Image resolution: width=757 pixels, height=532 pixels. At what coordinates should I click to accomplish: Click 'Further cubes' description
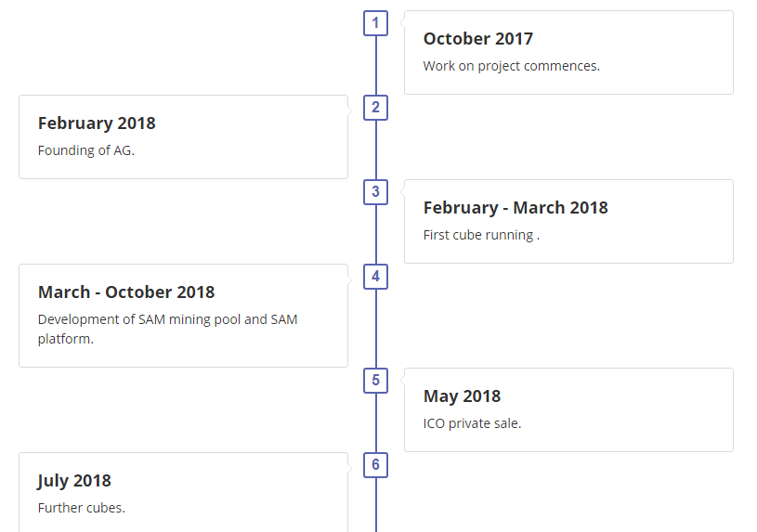point(81,508)
